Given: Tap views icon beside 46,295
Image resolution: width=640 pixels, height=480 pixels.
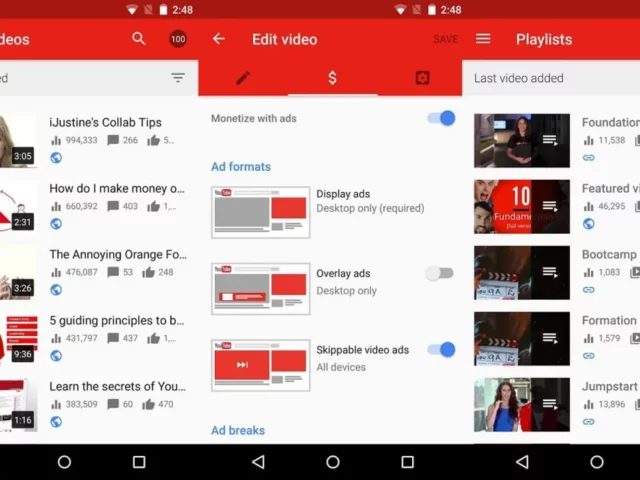Looking at the screenshot, I should click(x=589, y=207).
